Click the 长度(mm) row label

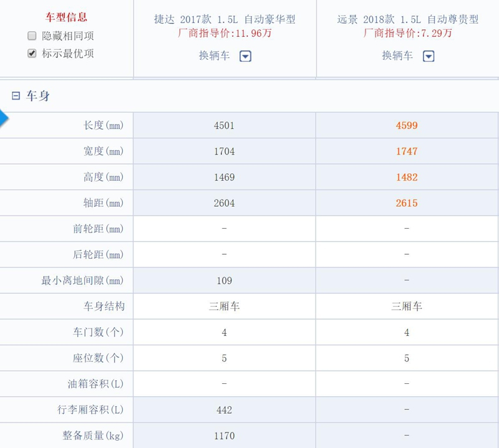[x=104, y=125]
